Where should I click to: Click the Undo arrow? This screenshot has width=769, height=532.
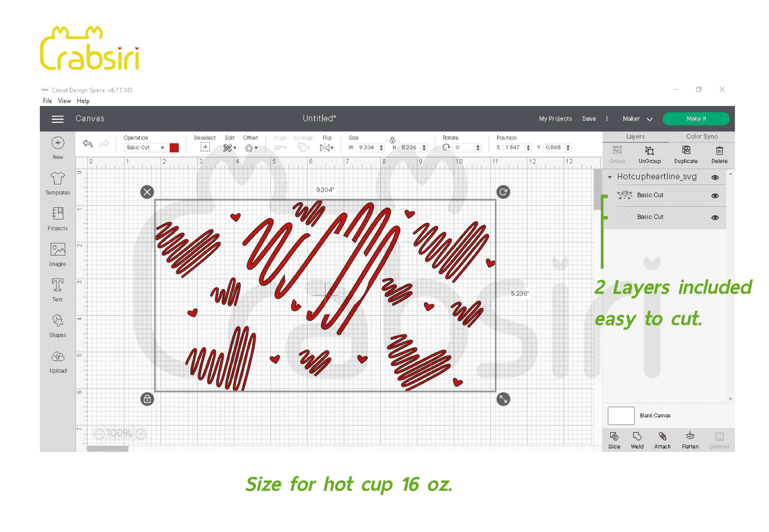pyautogui.click(x=88, y=144)
